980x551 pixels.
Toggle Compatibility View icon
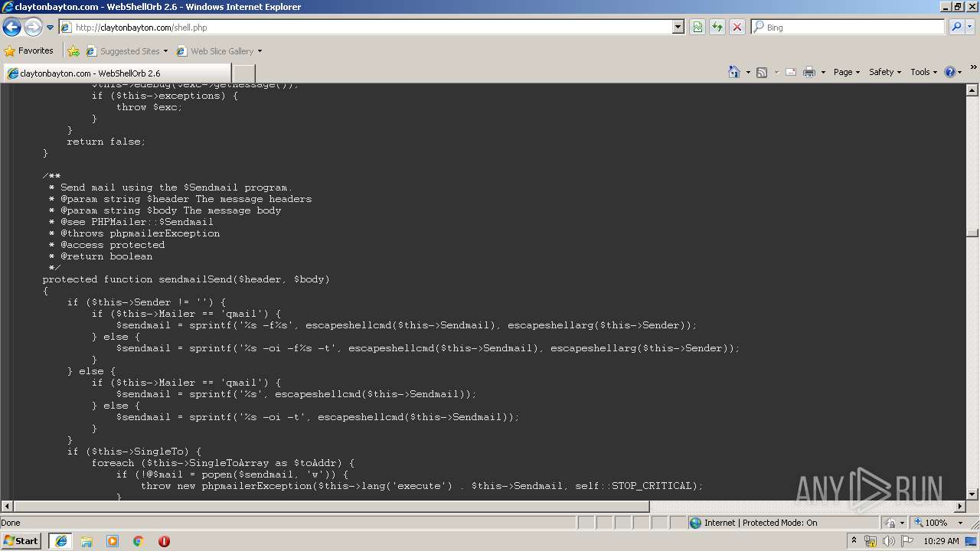(697, 28)
